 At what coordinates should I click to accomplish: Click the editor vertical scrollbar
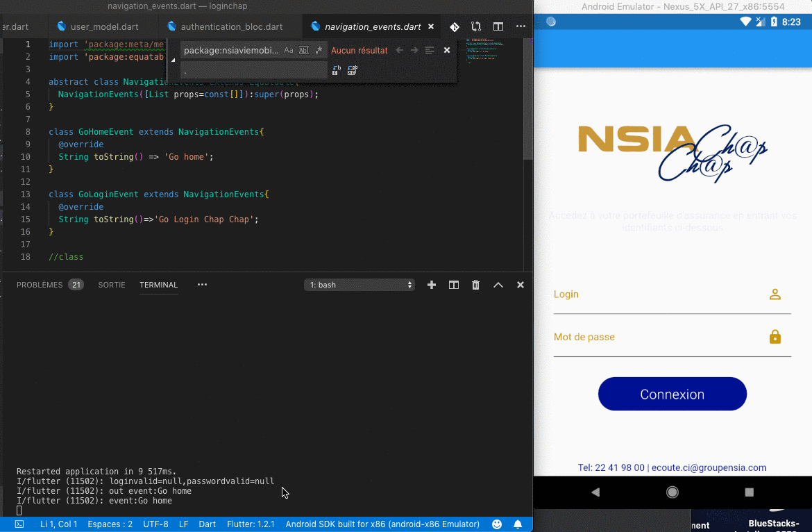pyautogui.click(x=527, y=99)
